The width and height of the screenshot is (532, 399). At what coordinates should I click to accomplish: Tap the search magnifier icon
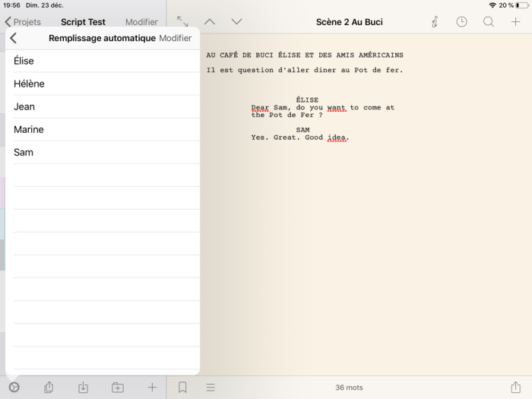click(x=489, y=22)
